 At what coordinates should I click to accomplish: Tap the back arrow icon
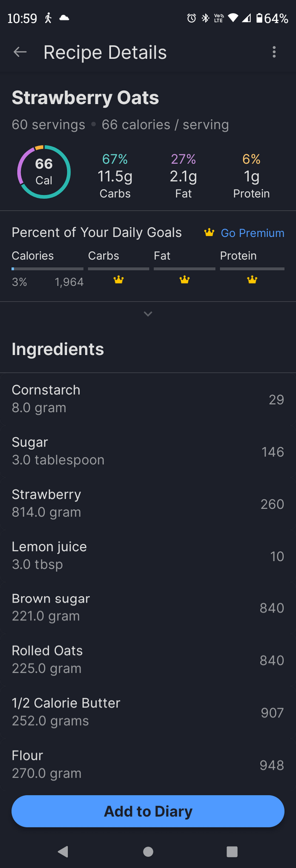(20, 52)
